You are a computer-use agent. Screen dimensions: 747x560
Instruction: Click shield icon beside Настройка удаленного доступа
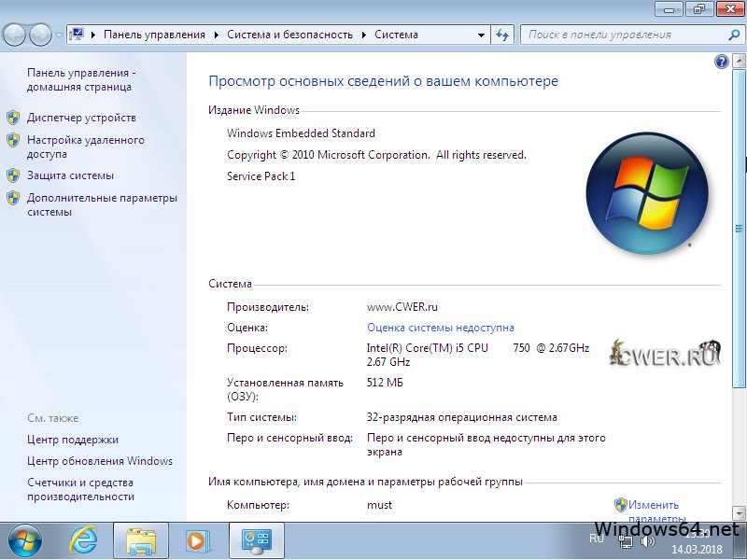click(x=13, y=140)
